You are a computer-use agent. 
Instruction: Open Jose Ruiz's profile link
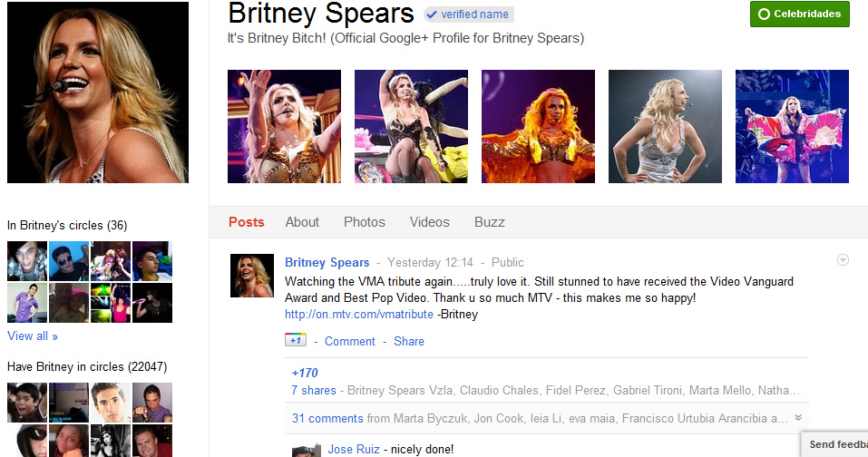pos(354,449)
